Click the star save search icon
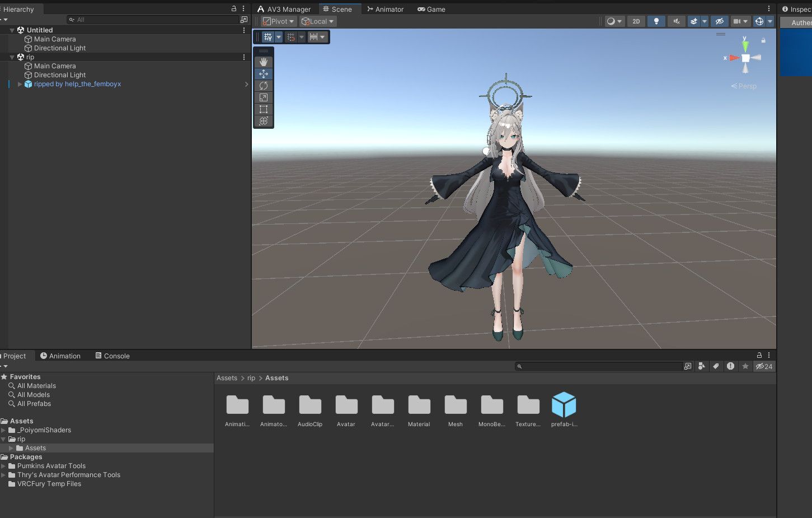The image size is (812, 518). pyautogui.click(x=745, y=366)
